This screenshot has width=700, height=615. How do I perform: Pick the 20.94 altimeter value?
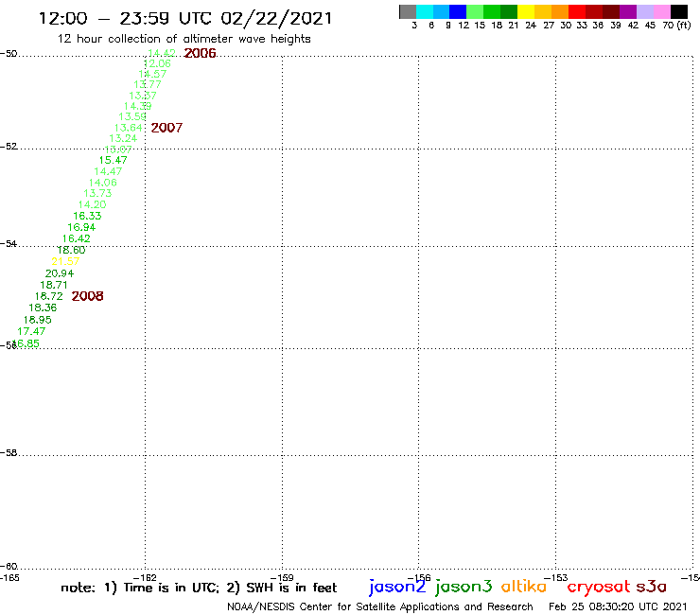coord(60,273)
